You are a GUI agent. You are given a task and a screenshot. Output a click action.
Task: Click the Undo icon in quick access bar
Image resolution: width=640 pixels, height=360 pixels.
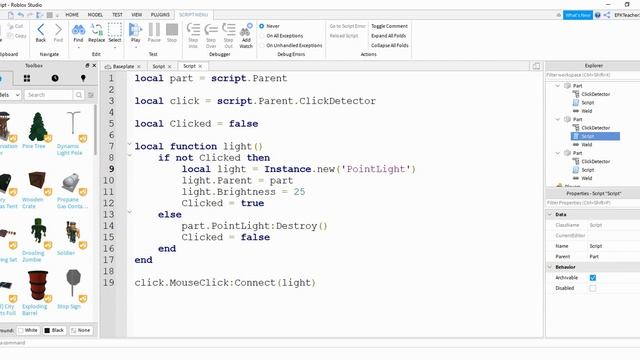tap(20, 15)
